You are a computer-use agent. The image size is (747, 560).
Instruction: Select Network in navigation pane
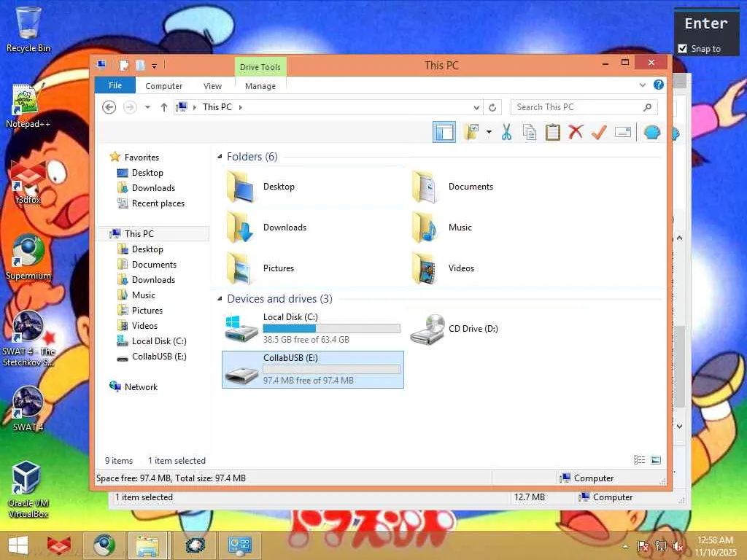point(141,387)
